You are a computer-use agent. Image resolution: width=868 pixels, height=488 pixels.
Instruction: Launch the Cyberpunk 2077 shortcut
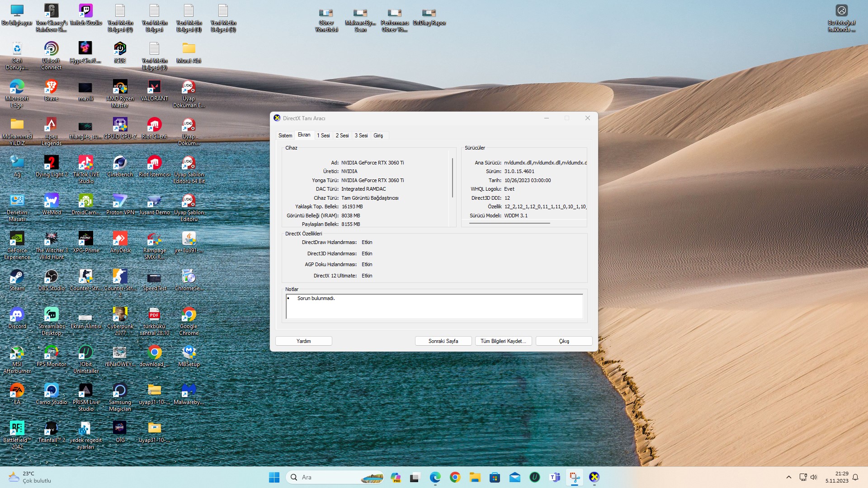120,315
